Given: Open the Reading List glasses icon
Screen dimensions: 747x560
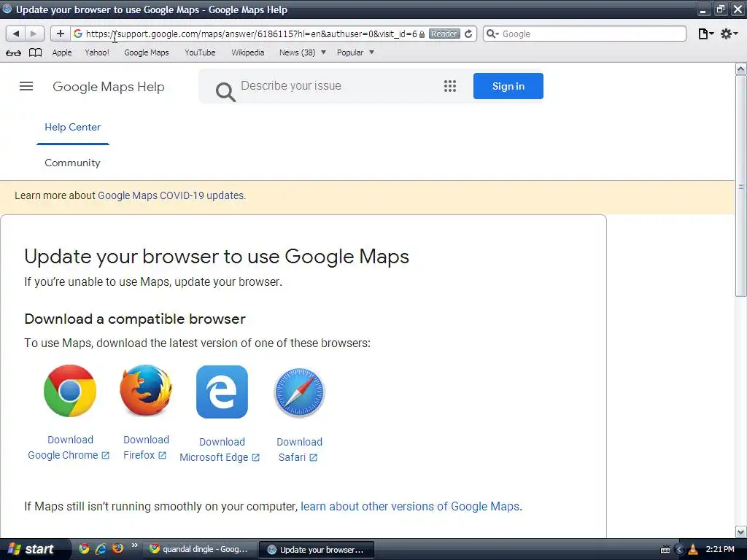Looking at the screenshot, I should pyautogui.click(x=13, y=52).
